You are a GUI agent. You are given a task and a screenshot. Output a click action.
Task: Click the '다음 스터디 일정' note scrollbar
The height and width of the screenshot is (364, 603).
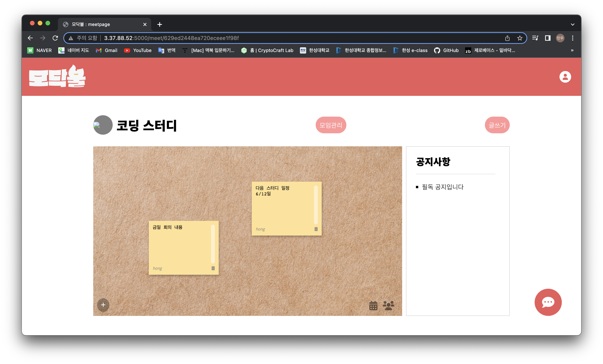click(x=316, y=205)
